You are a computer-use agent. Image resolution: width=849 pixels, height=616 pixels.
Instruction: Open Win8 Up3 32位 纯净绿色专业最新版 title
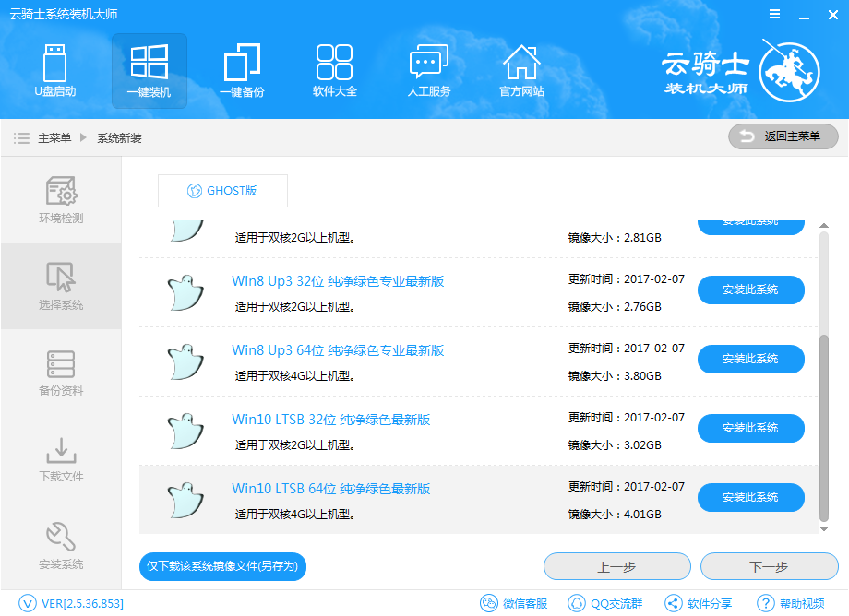pos(338,281)
